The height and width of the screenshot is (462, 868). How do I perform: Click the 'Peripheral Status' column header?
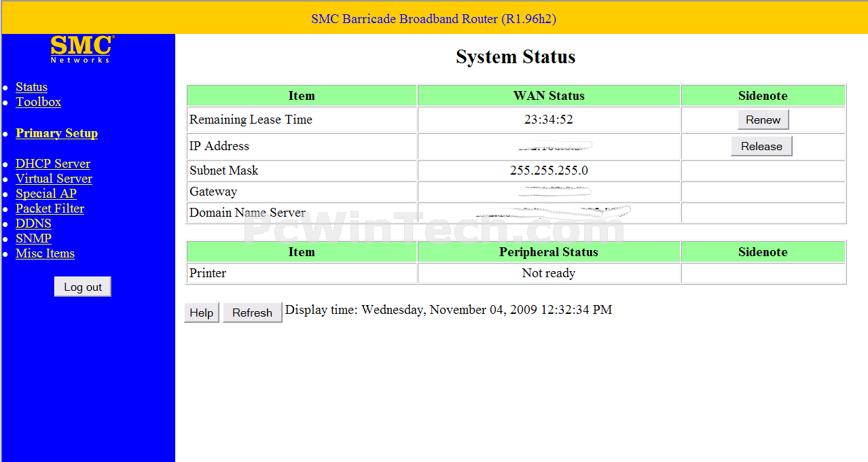point(549,252)
